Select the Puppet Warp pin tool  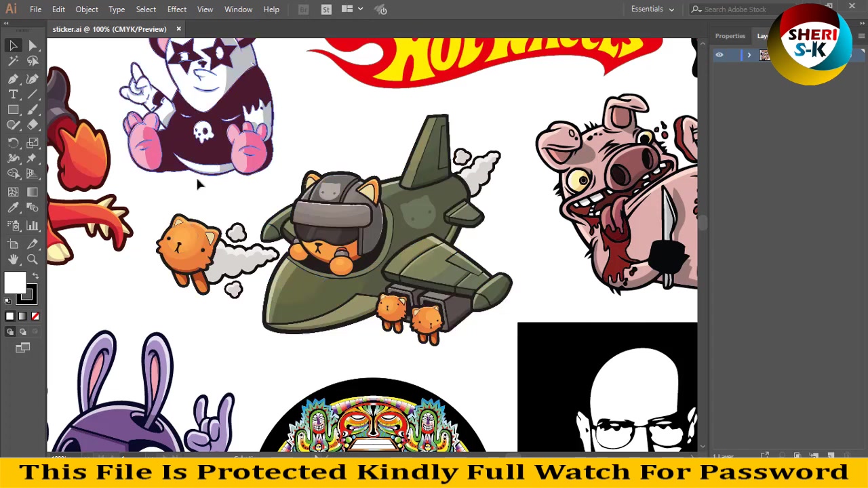(x=33, y=159)
